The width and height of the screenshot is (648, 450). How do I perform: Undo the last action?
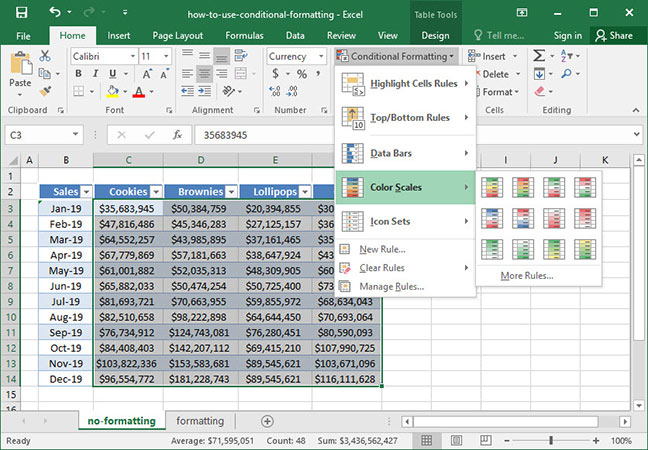[55, 12]
